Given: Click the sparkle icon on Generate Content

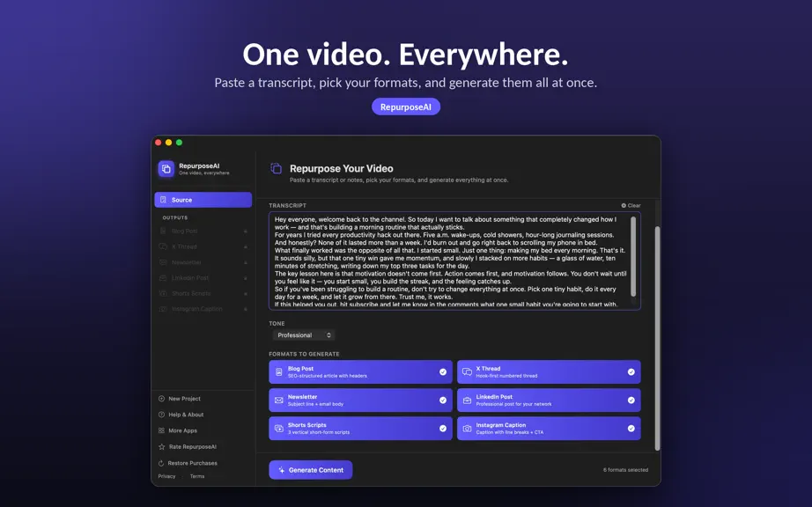Looking at the screenshot, I should 281,470.
